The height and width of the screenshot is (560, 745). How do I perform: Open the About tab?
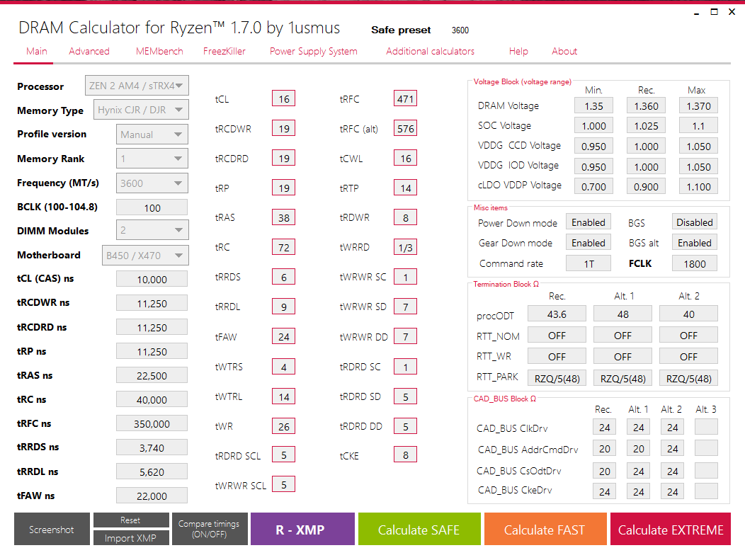pyautogui.click(x=564, y=51)
